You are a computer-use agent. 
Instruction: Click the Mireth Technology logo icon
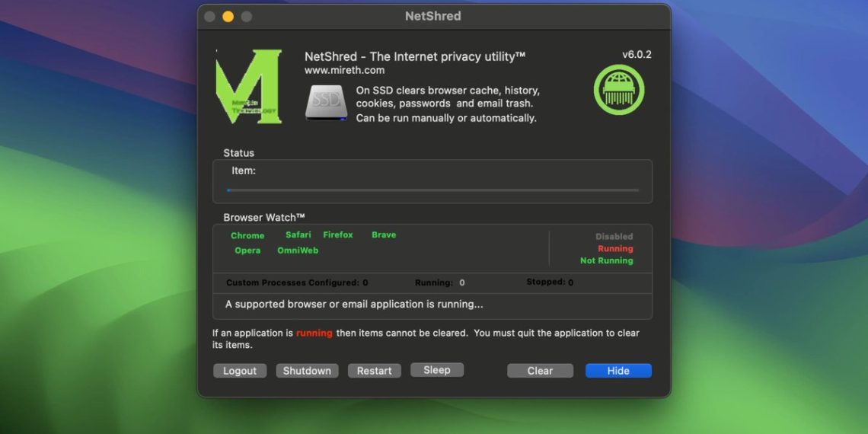click(x=249, y=87)
